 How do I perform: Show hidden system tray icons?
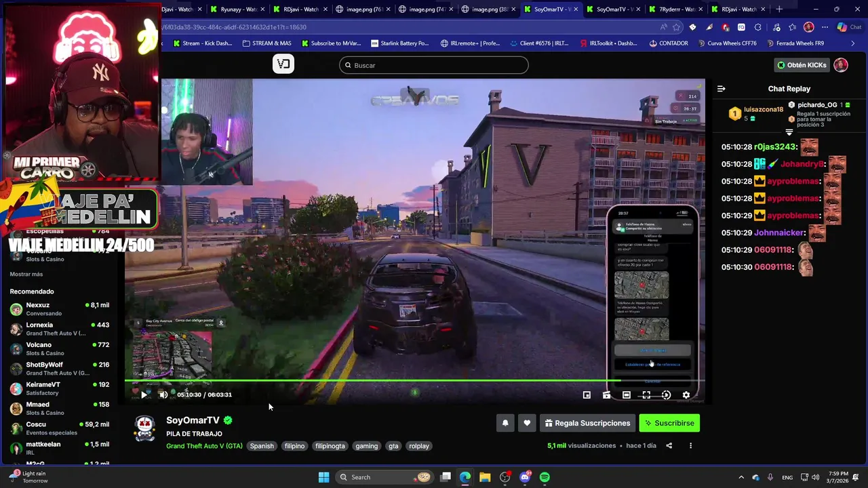(x=741, y=477)
